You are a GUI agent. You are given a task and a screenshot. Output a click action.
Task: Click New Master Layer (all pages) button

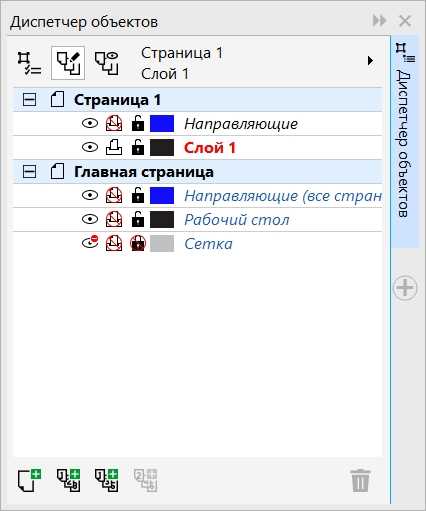click(68, 480)
